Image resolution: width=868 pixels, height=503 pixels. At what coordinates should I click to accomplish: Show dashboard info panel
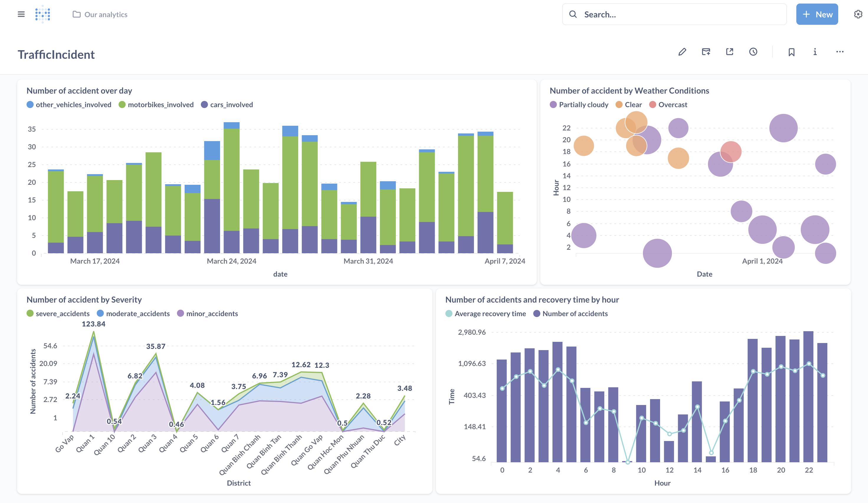[815, 52]
